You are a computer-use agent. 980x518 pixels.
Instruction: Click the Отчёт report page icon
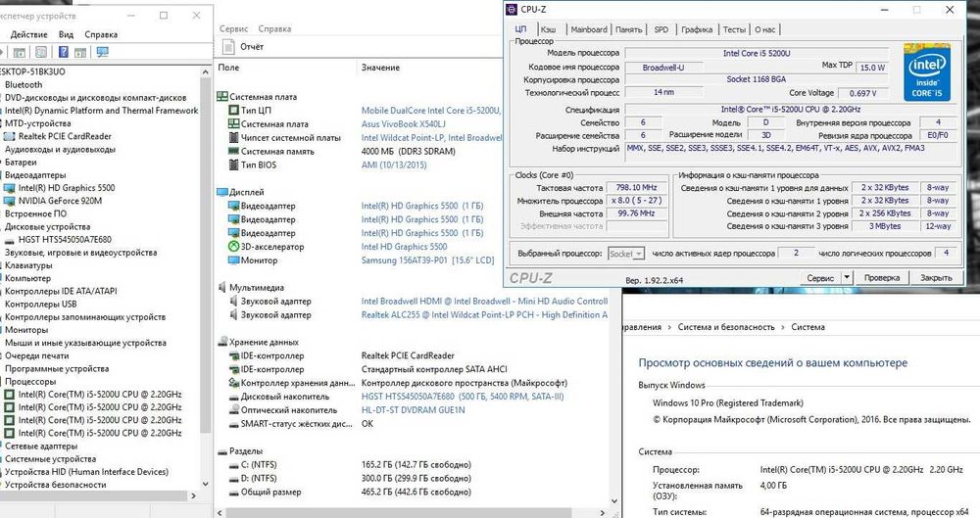(x=228, y=46)
